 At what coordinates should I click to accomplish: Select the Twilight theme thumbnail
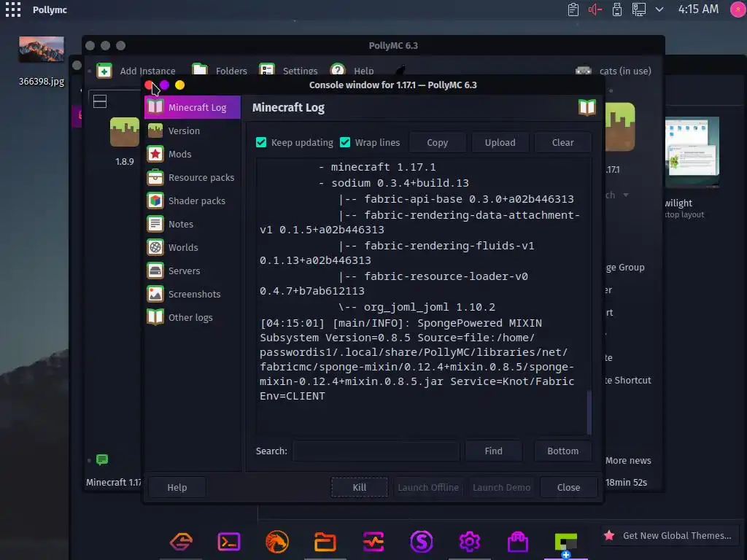click(692, 152)
